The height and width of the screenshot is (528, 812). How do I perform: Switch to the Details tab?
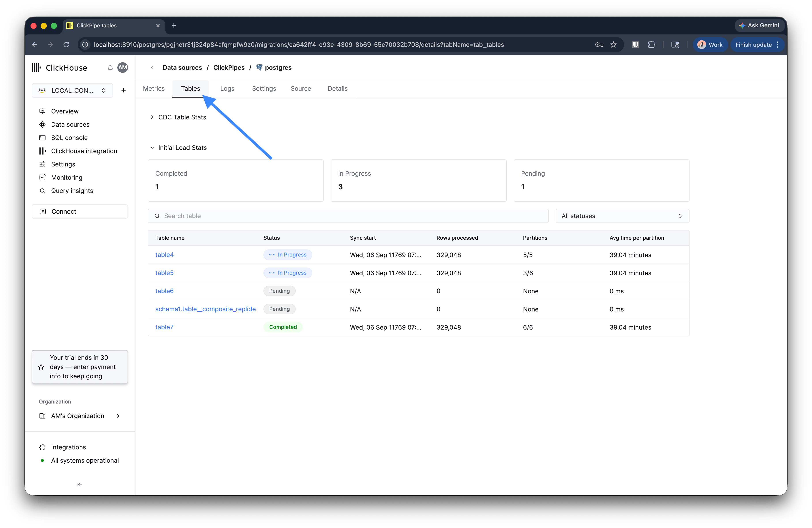(x=337, y=89)
